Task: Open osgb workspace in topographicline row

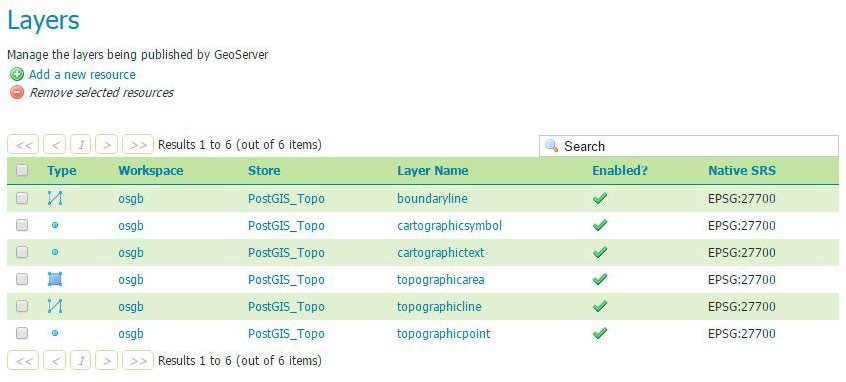Action: 131,307
